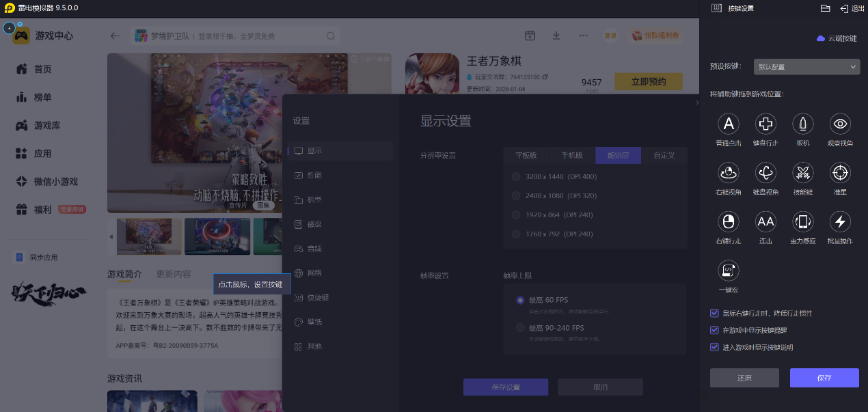Screen dimensions: 868x412
Task: Show previous screenshots with the left arrow
Action: coord(111,236)
